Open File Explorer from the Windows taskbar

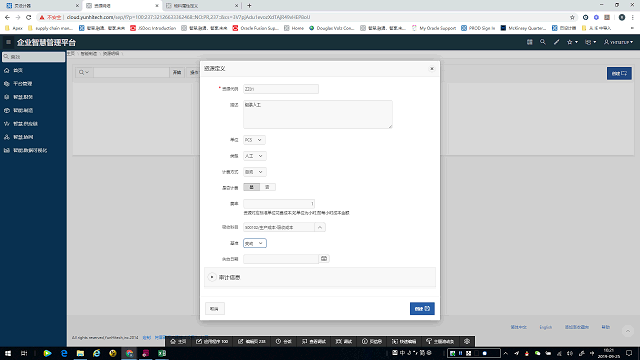pos(80,353)
